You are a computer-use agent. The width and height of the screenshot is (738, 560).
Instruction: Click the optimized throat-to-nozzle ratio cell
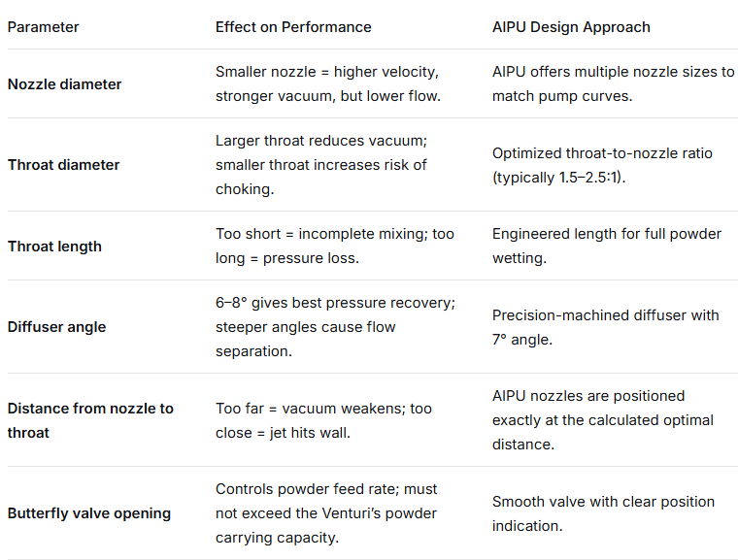pyautogui.click(x=604, y=165)
